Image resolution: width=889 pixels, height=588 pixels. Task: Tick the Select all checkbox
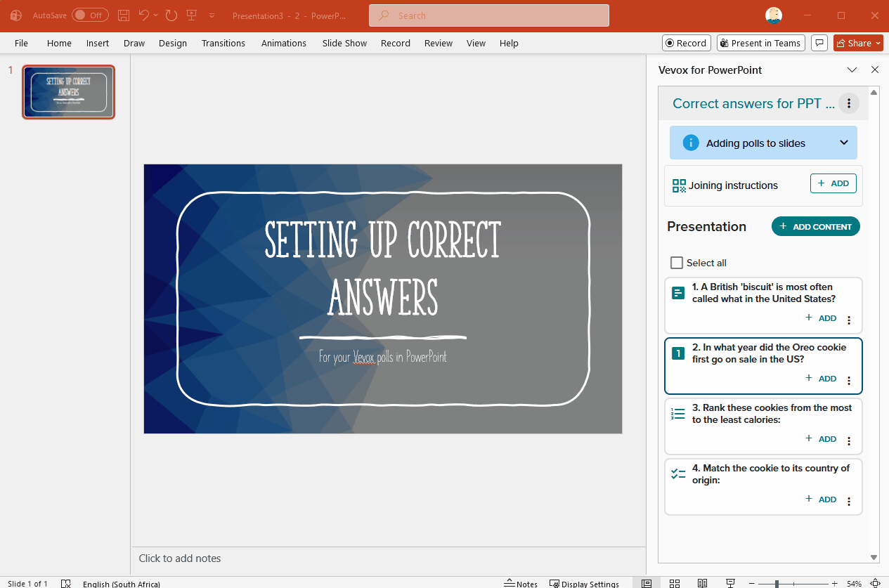pos(677,263)
